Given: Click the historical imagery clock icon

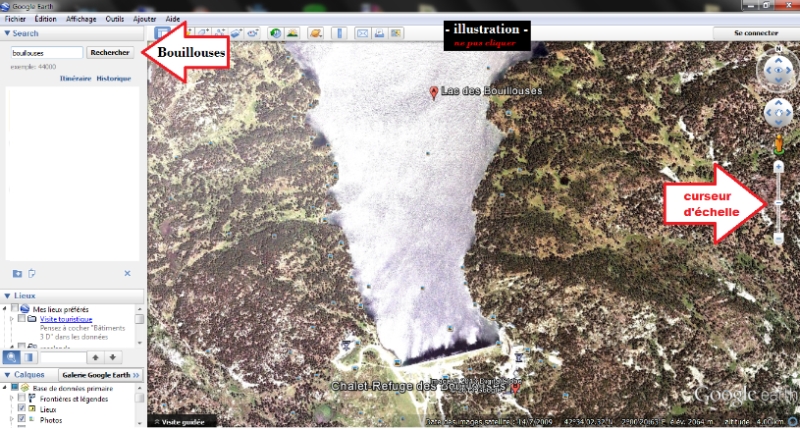Looking at the screenshot, I should pos(275,33).
